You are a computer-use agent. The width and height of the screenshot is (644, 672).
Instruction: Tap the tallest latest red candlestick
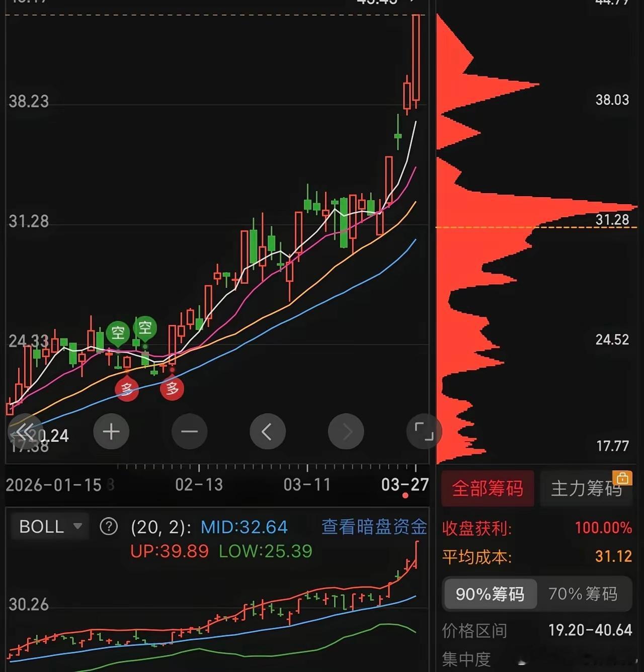click(416, 58)
